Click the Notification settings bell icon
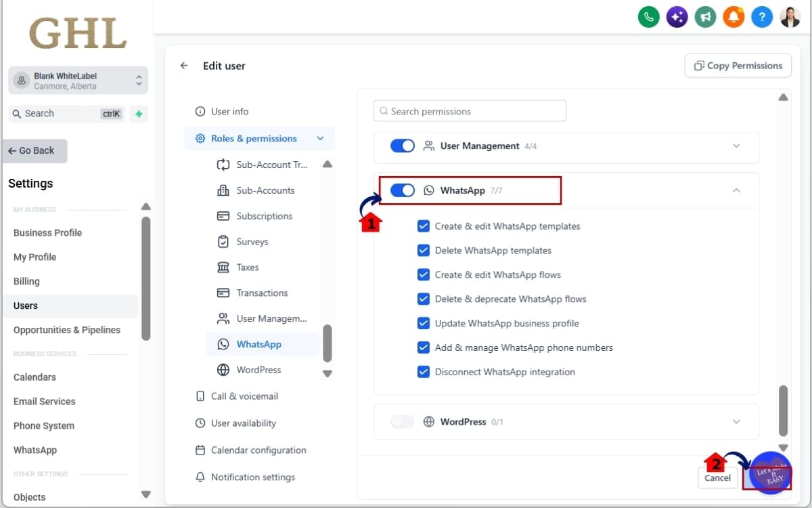Image resolution: width=812 pixels, height=508 pixels. pos(200,477)
